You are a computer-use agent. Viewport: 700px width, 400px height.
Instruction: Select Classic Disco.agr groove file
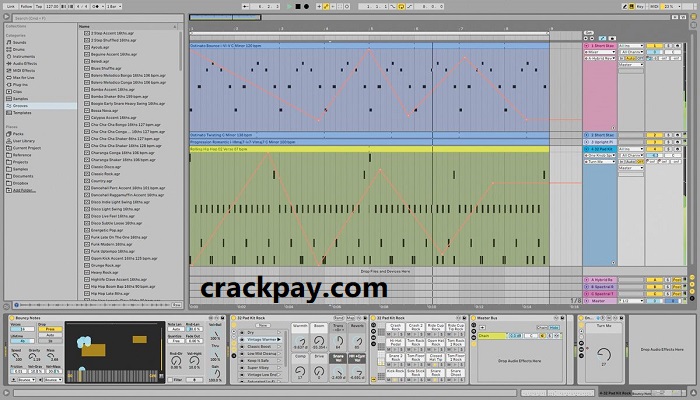(x=106, y=167)
